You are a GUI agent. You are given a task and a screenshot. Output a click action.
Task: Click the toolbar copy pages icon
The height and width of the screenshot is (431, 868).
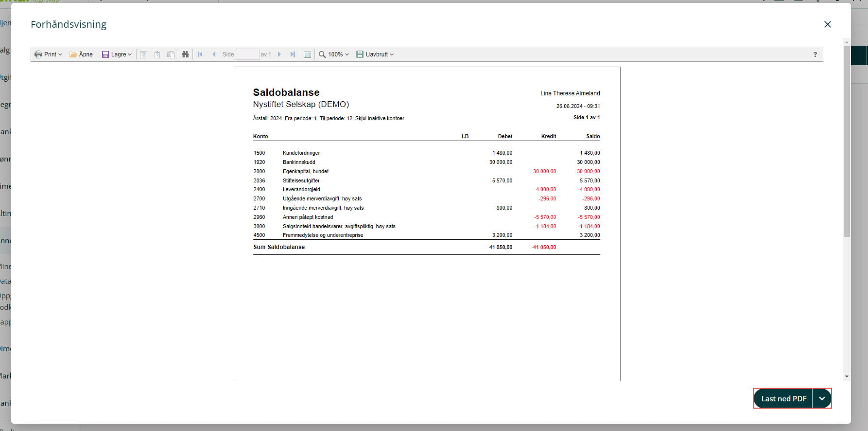point(171,54)
